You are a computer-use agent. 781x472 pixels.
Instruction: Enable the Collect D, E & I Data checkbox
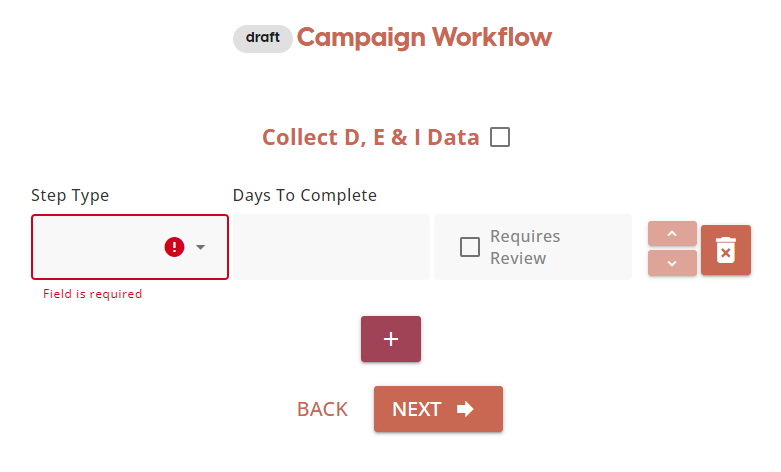tap(500, 137)
